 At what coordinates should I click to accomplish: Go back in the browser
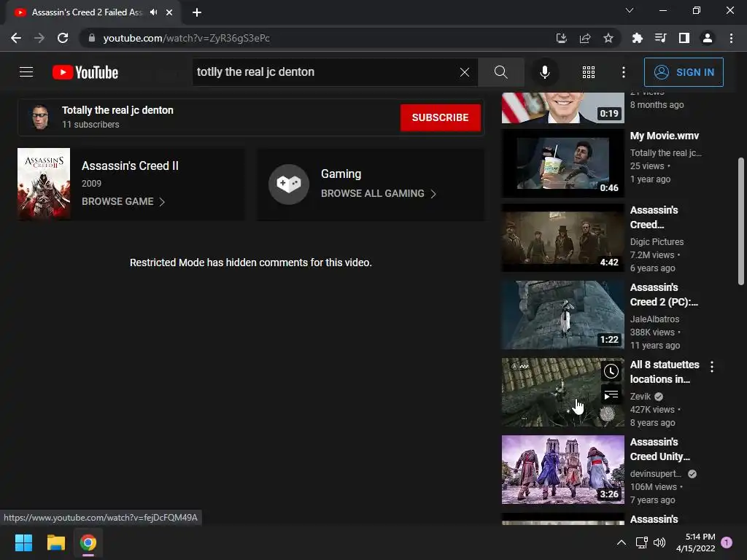tap(16, 38)
